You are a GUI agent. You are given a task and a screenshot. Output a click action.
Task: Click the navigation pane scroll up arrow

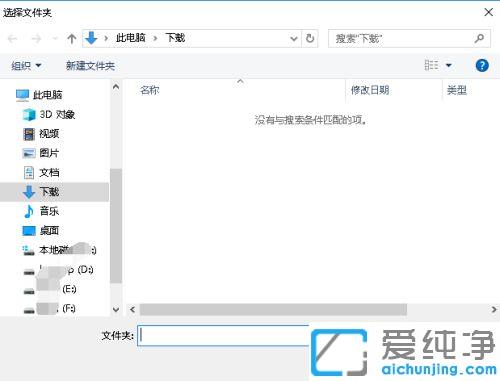(116, 87)
